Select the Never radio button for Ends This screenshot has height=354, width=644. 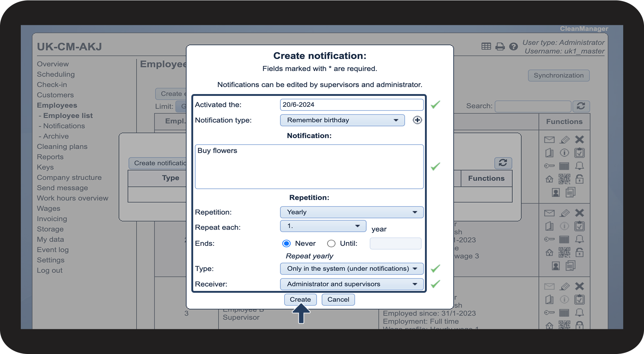click(x=286, y=244)
